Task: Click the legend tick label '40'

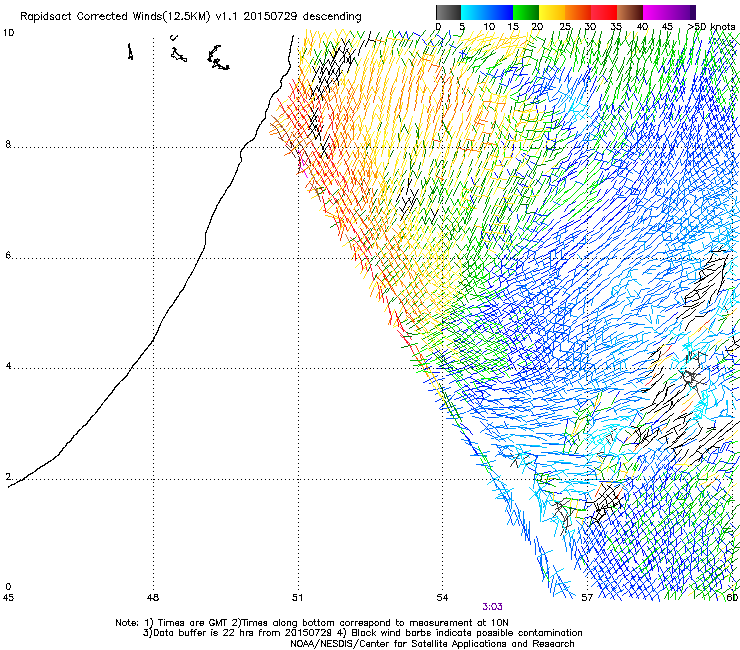Action: (642, 27)
